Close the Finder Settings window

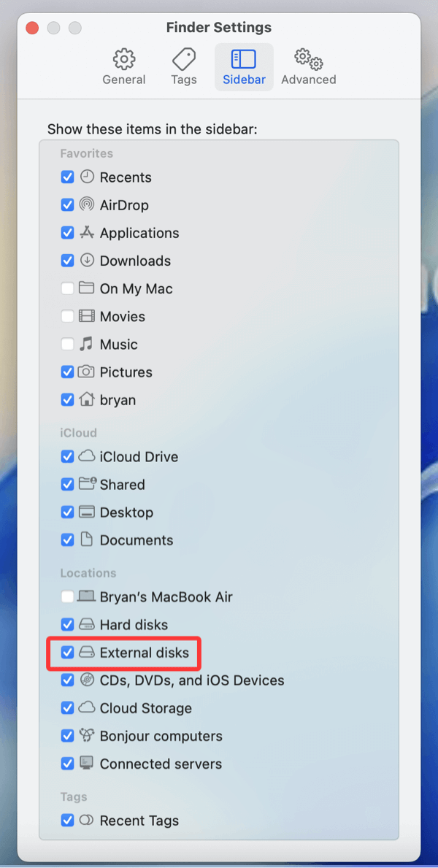[x=31, y=27]
